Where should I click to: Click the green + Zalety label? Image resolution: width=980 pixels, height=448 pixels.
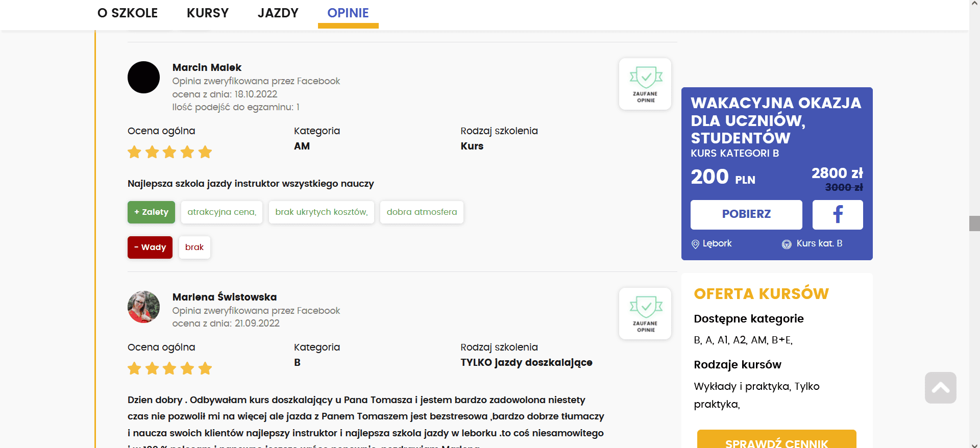[151, 212]
